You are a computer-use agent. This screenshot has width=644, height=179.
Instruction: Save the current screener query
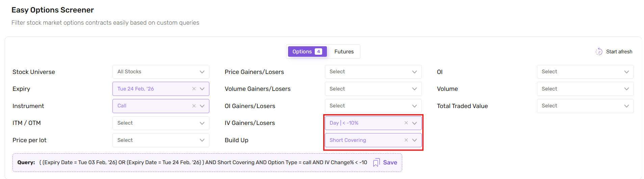(x=390, y=162)
